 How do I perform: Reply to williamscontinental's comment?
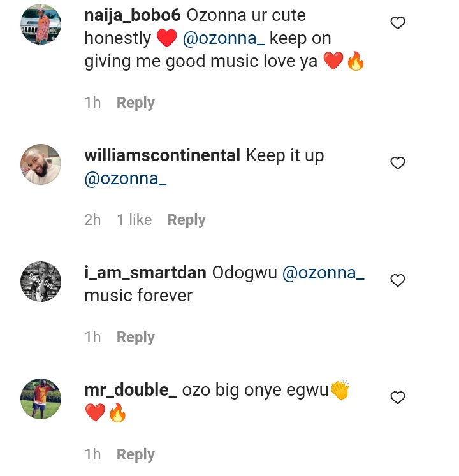[186, 220]
